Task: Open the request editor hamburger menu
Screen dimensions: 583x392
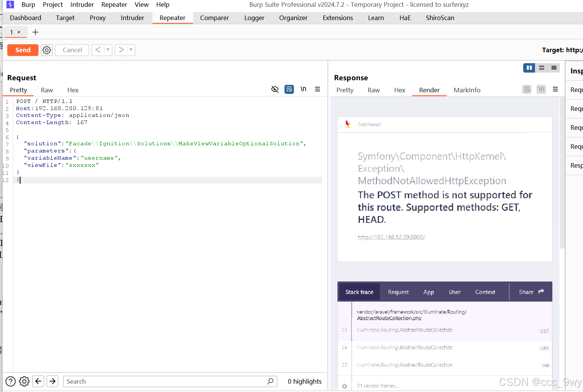Action: [317, 89]
